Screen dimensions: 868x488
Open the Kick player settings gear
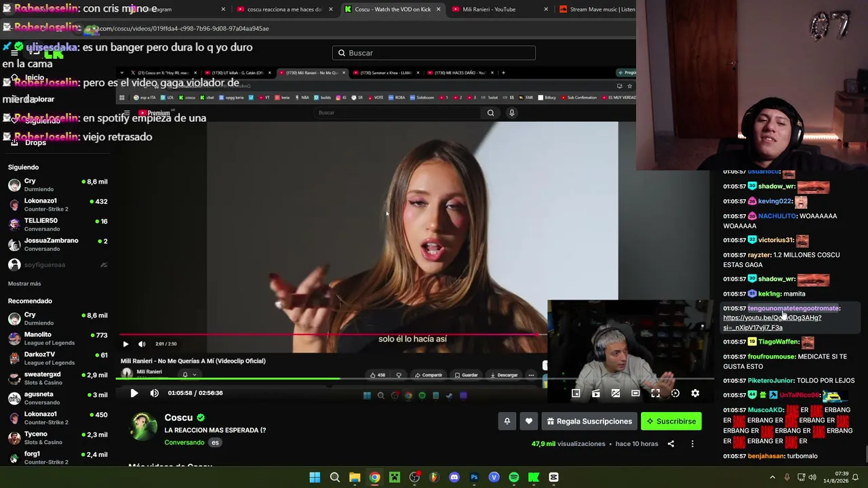[695, 393]
